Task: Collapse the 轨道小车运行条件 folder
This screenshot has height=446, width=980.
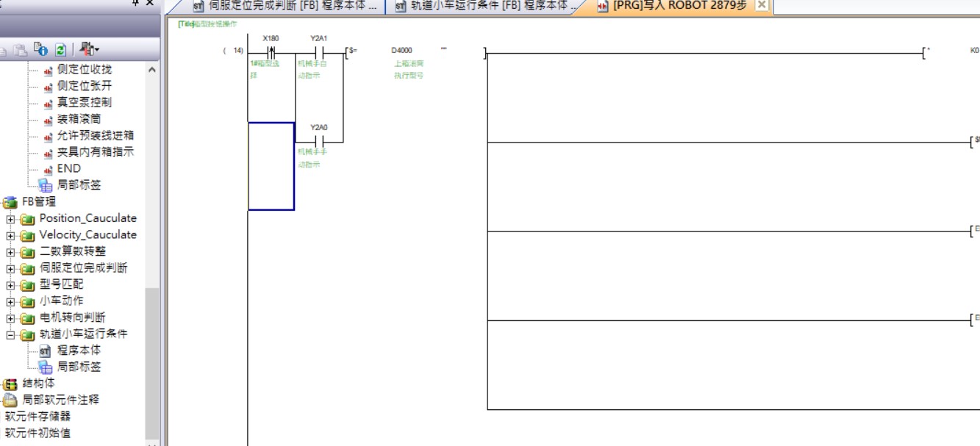Action: click(11, 335)
